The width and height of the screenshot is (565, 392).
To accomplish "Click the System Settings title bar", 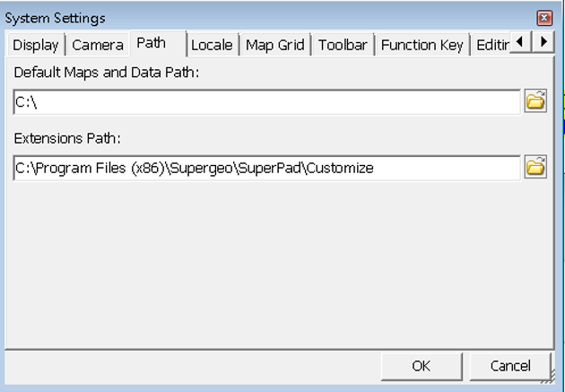I will [x=270, y=18].
